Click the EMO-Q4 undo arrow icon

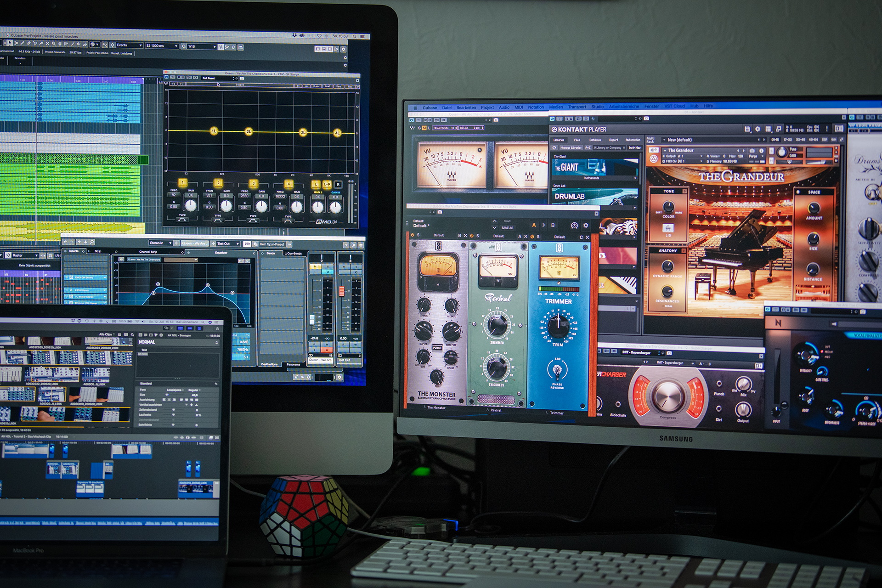[x=173, y=84]
